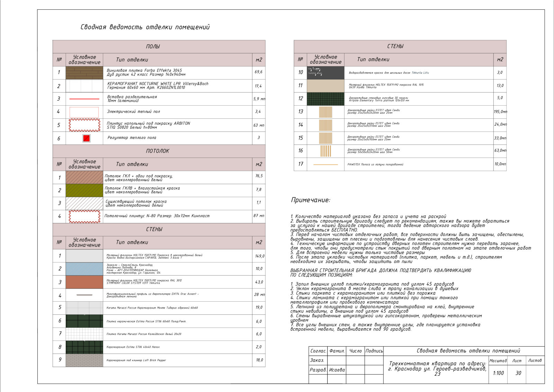
Task: Click the Loft Brick Pepper clinker swatch
Action: click(x=84, y=360)
